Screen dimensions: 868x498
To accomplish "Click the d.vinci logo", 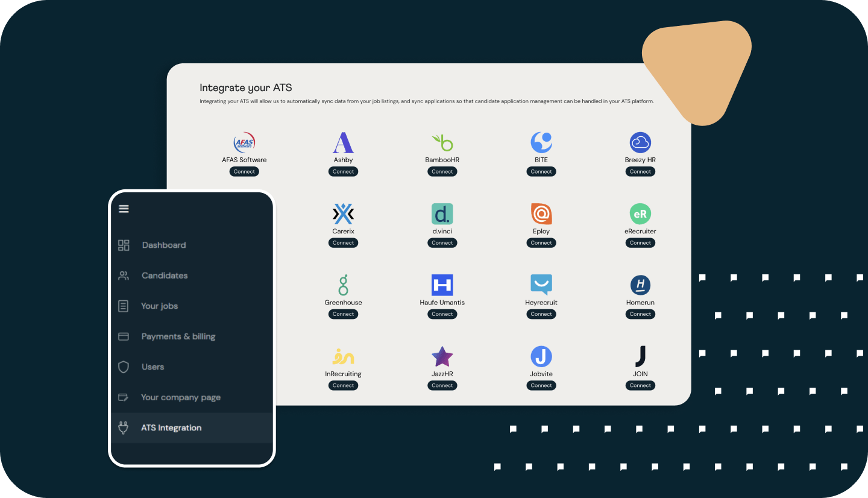I will click(x=442, y=214).
